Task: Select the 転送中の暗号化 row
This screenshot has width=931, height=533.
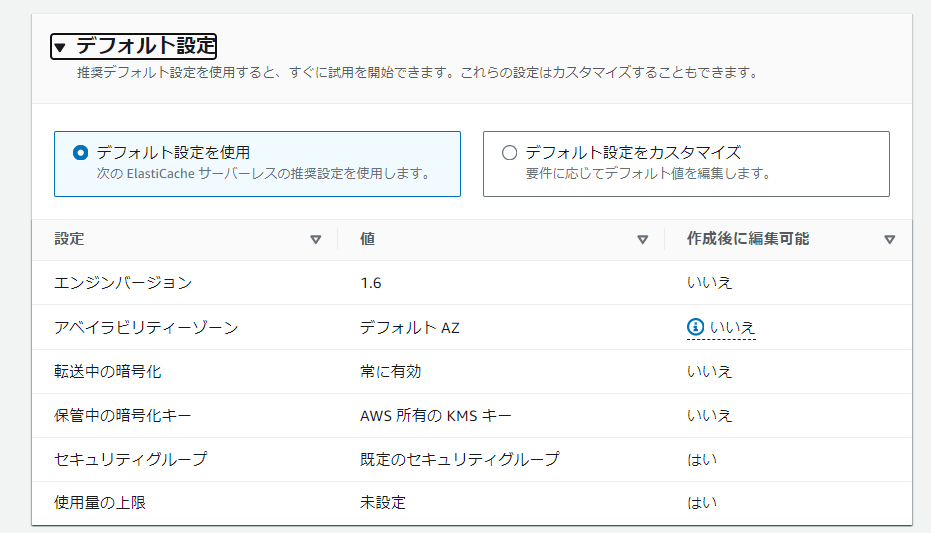Action: [472, 372]
